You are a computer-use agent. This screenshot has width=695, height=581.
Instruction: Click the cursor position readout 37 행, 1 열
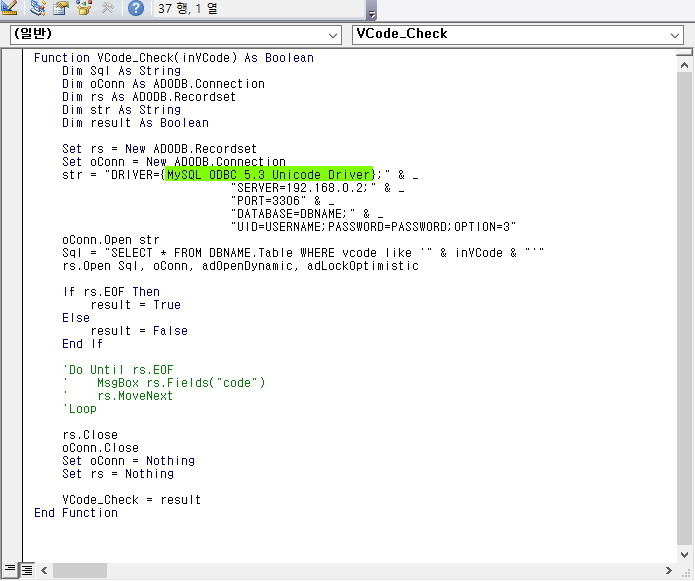click(187, 8)
